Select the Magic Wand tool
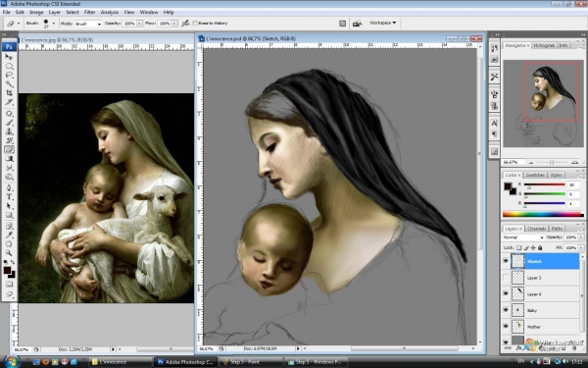The height and width of the screenshot is (368, 588). [9, 84]
